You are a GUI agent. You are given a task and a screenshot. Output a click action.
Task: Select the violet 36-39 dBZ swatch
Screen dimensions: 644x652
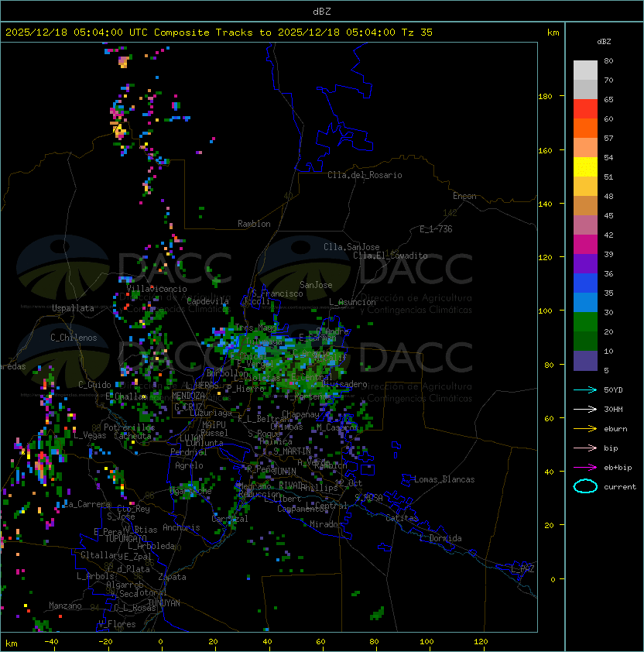pos(585,263)
